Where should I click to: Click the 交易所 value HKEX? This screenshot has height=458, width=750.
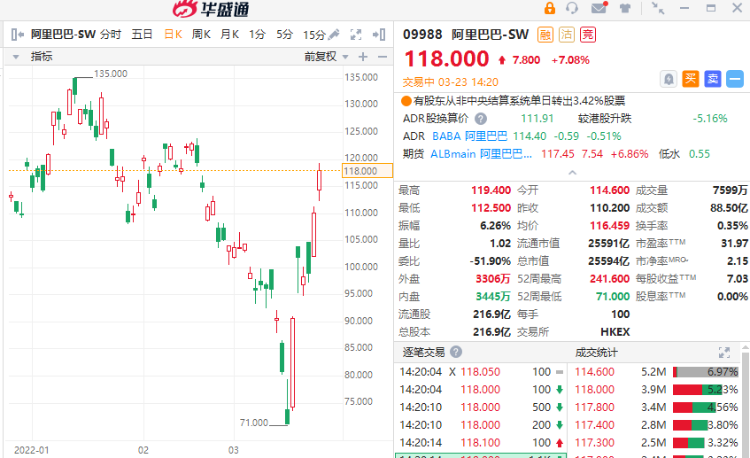(615, 332)
